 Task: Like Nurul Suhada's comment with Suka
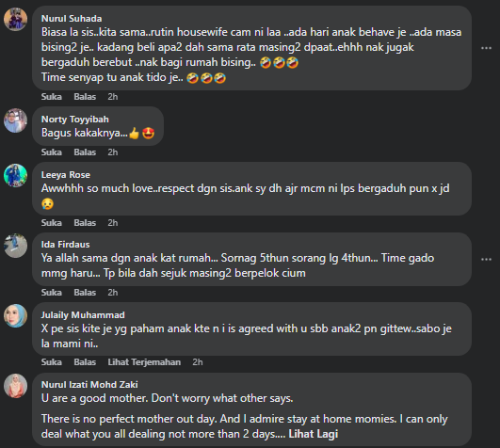52,97
